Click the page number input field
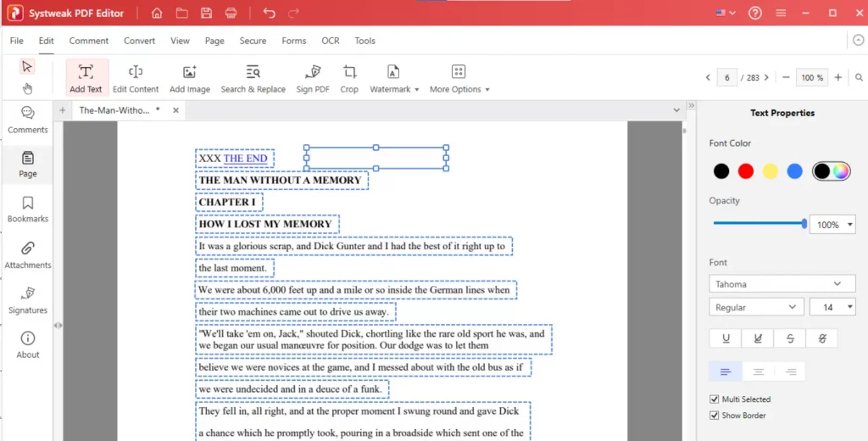The height and width of the screenshot is (441, 868). tap(726, 77)
